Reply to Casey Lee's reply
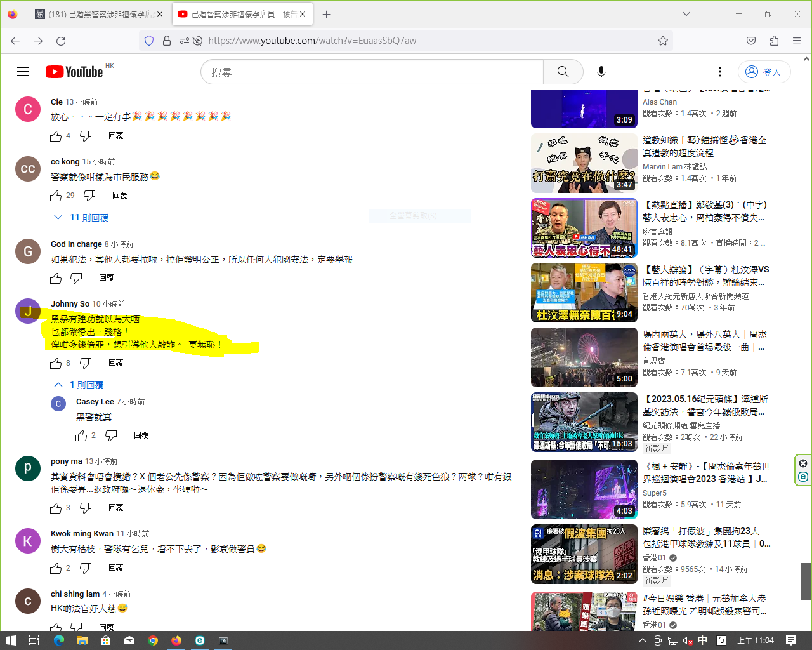Screen dimensions: 812x650 pyautogui.click(x=141, y=435)
